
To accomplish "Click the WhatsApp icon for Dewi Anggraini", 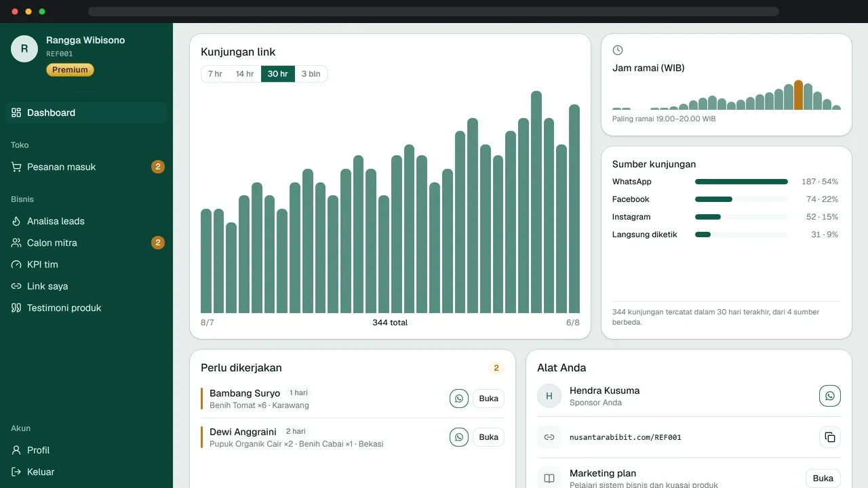I will pos(459,437).
